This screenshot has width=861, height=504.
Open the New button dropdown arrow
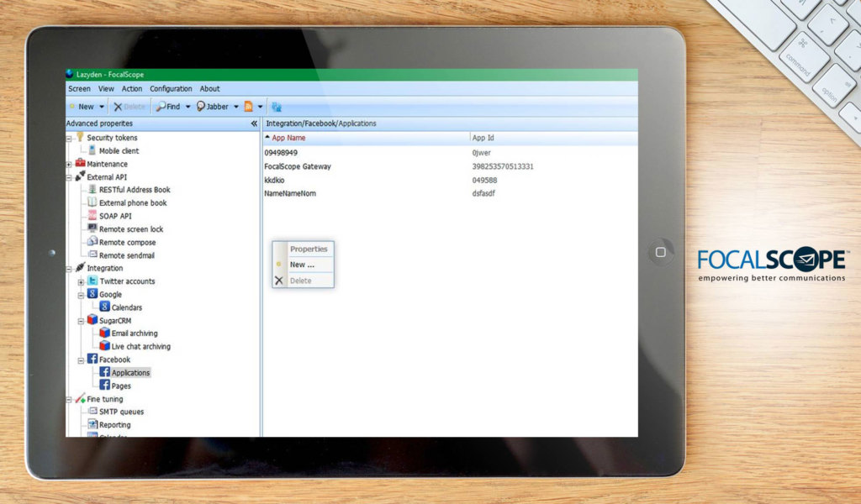coord(102,107)
